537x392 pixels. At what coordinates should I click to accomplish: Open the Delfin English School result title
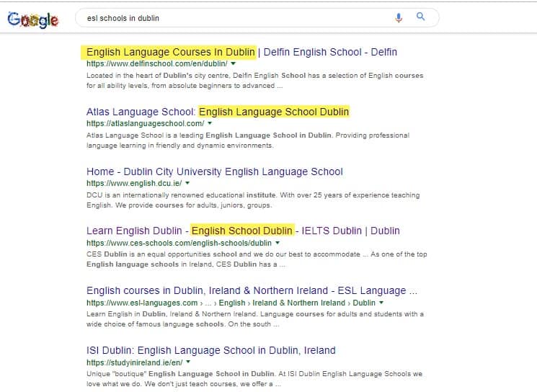241,52
